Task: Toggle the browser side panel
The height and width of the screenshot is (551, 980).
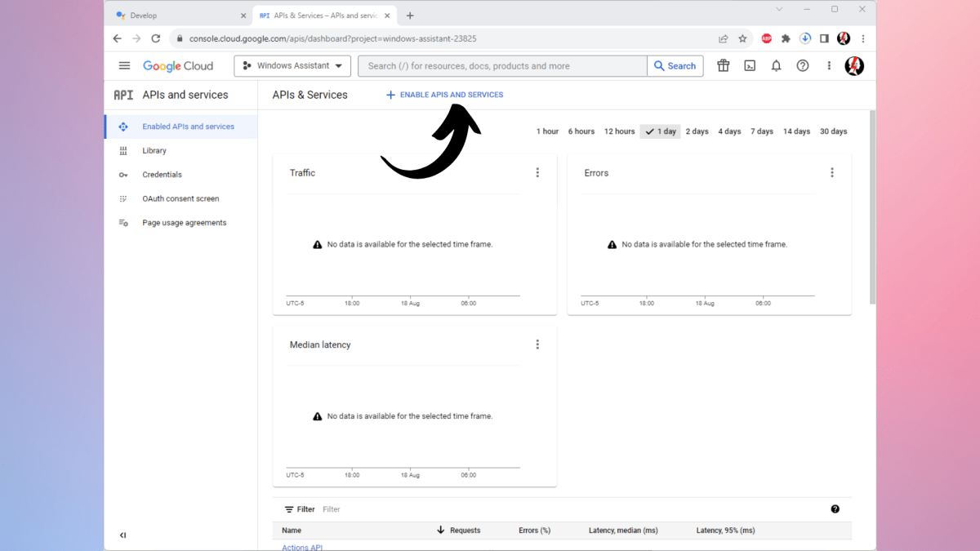Action: point(824,38)
